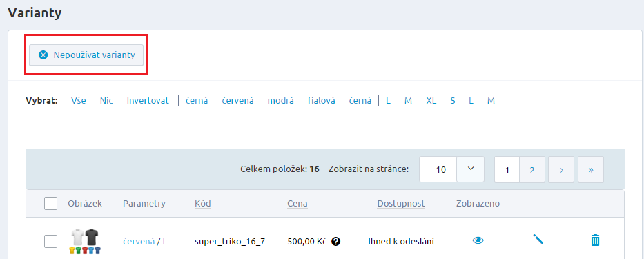
Task: Check the checkbox for červená / L row
Action: [50, 241]
